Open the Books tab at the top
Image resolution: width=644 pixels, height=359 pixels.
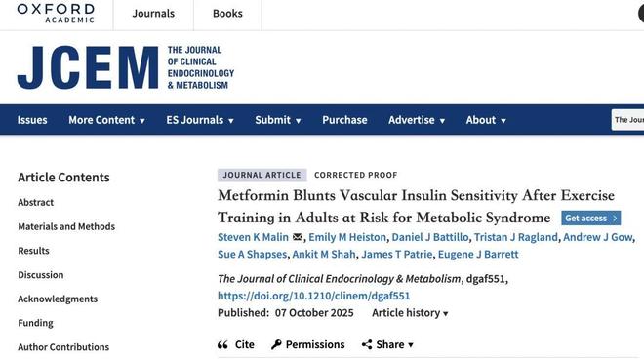tap(227, 14)
